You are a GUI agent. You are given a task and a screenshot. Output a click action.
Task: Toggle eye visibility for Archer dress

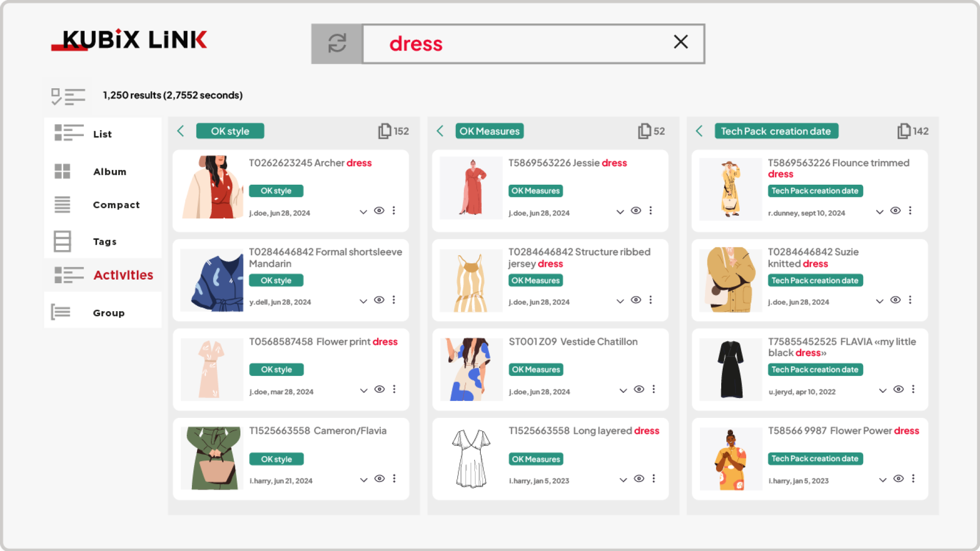(x=379, y=211)
